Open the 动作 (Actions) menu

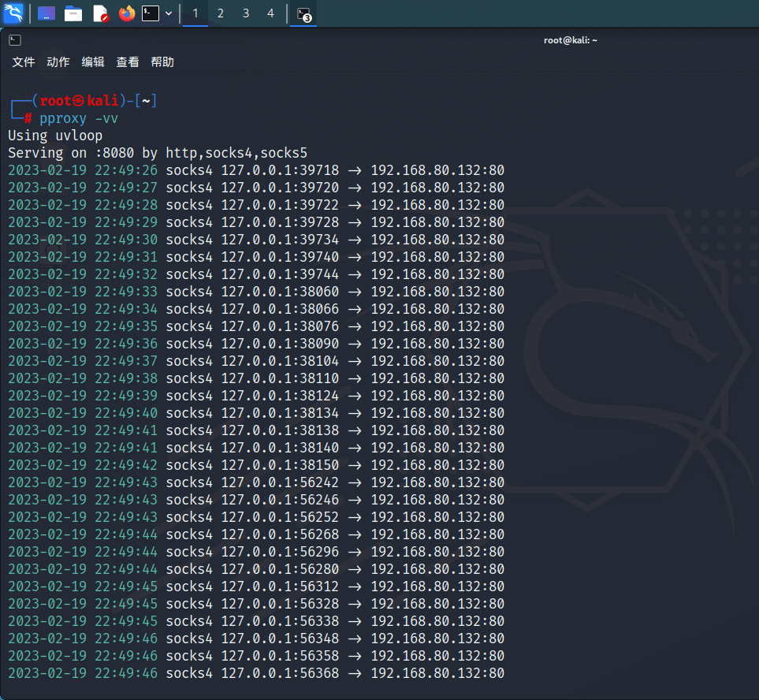pyautogui.click(x=58, y=62)
